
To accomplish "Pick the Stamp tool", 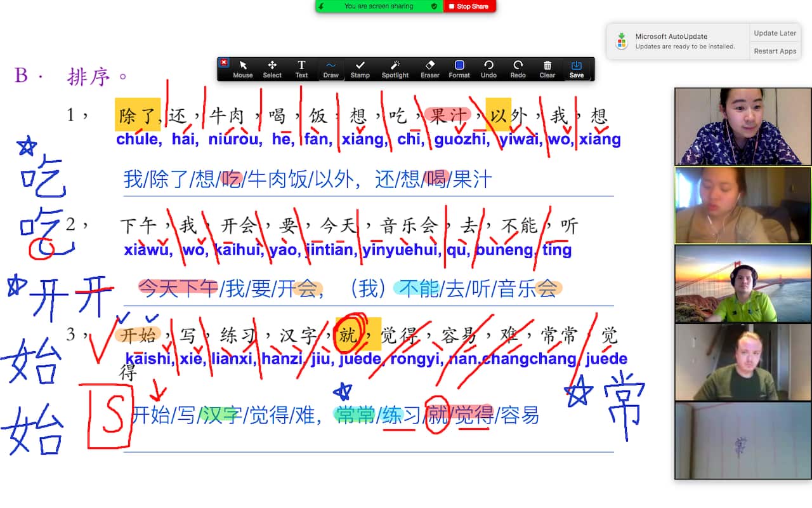I will [360, 69].
